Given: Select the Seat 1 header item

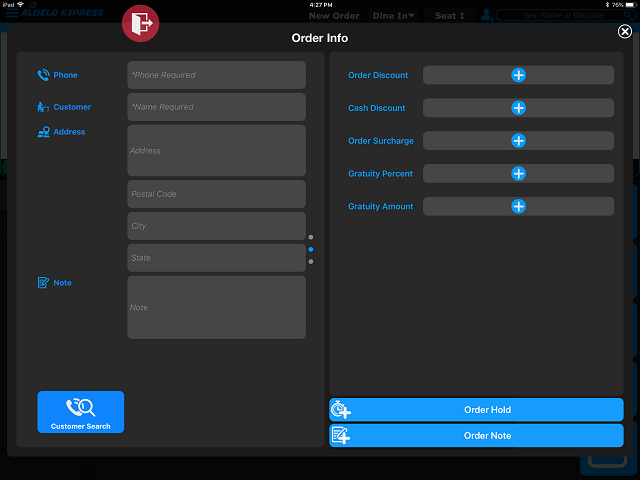Looking at the screenshot, I should (x=449, y=16).
